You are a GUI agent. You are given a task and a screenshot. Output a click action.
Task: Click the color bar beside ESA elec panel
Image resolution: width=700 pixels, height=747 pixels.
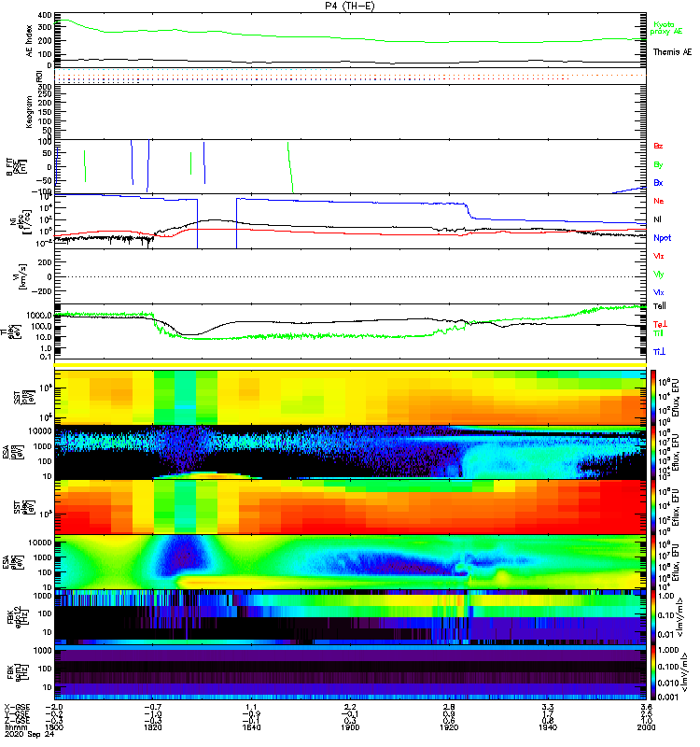(653, 562)
